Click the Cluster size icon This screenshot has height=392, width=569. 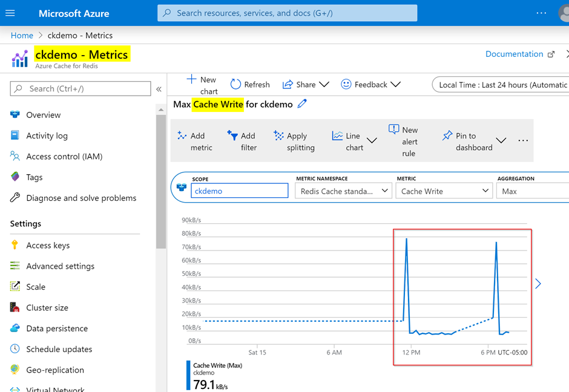tap(15, 307)
